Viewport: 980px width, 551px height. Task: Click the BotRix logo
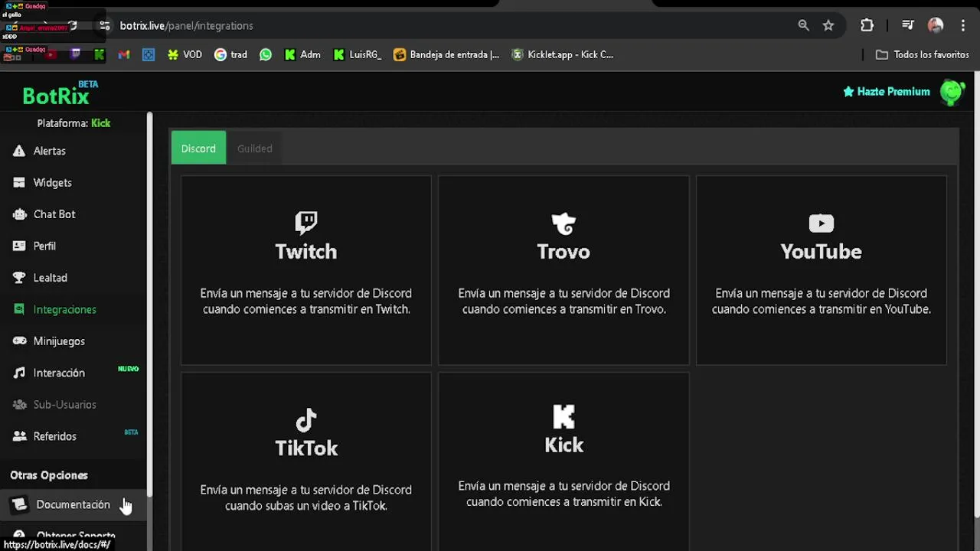tap(60, 93)
